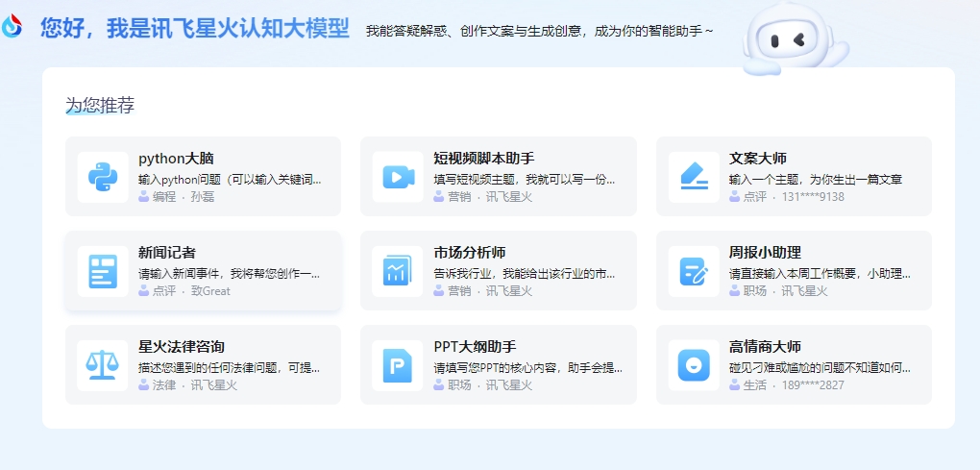Click the user avatar icon in 文案大师 card

(x=734, y=196)
